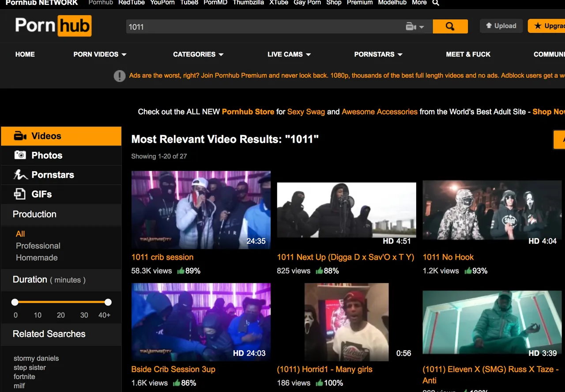This screenshot has height=392, width=565.
Task: Expand the LIVE CAMS dropdown menu
Action: 289,54
